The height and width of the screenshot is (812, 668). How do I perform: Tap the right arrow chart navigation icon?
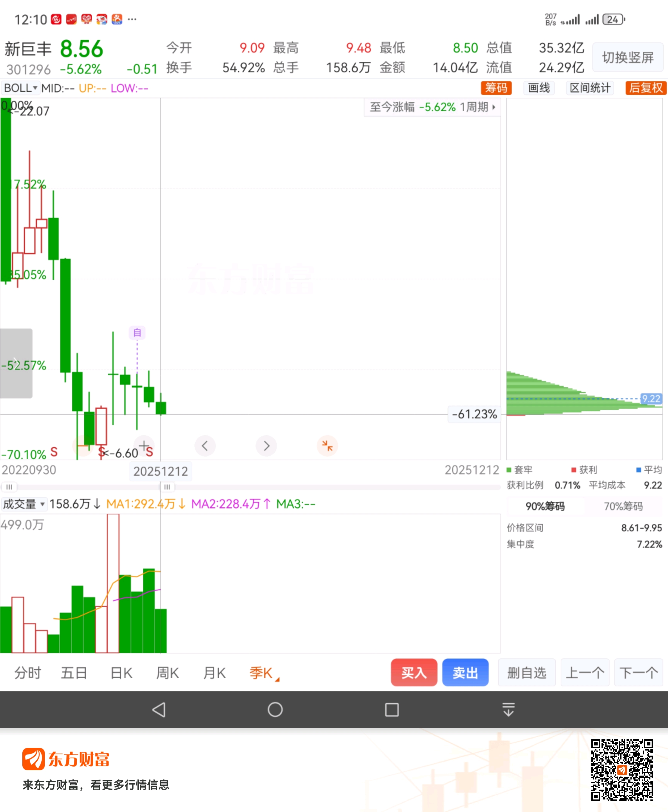[x=266, y=446]
